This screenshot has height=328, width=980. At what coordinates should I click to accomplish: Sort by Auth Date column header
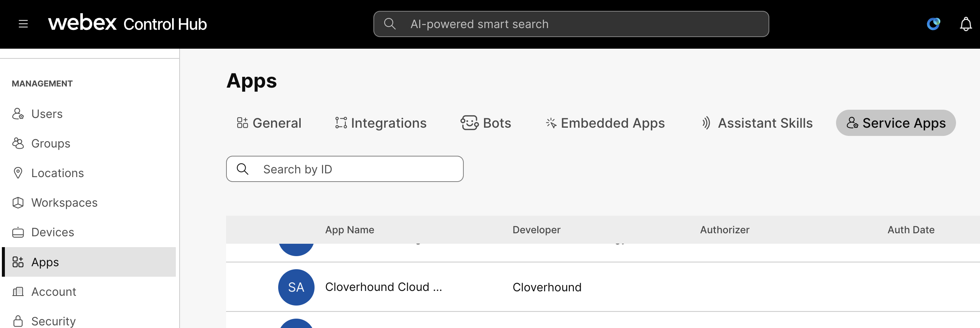[911, 230]
